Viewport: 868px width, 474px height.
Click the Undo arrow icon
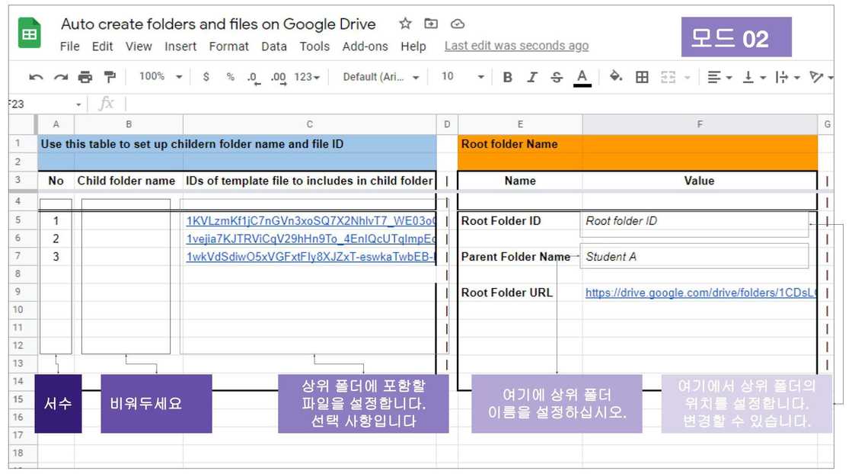(x=36, y=77)
